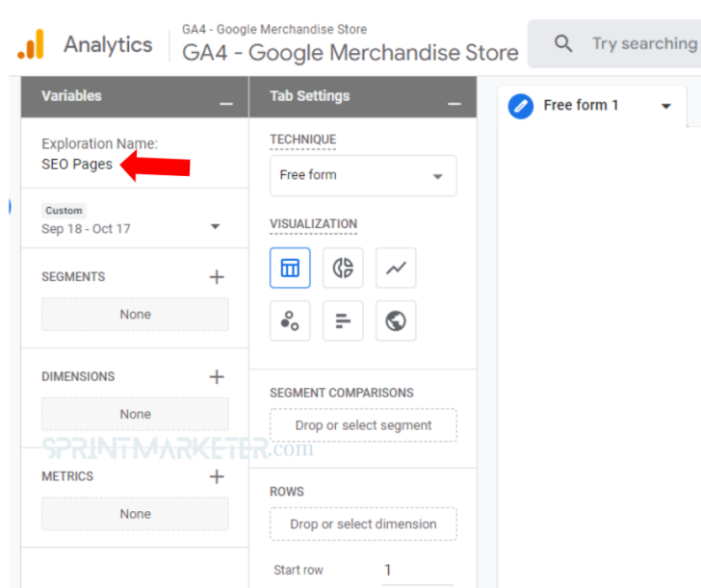The image size is (701, 588).
Task: Select the geo map visualization
Action: click(x=396, y=321)
